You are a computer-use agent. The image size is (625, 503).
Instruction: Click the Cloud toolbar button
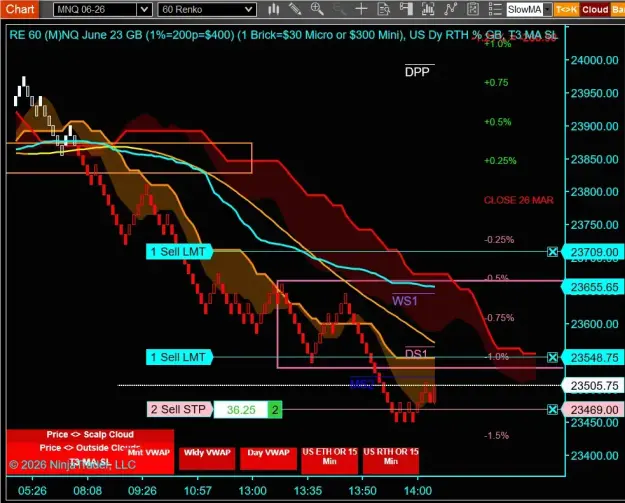click(594, 9)
